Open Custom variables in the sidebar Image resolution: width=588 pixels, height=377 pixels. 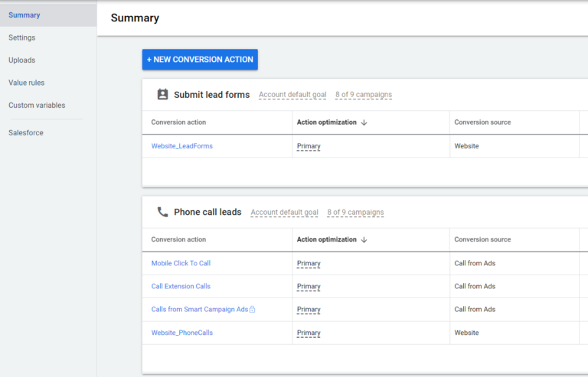(x=37, y=106)
